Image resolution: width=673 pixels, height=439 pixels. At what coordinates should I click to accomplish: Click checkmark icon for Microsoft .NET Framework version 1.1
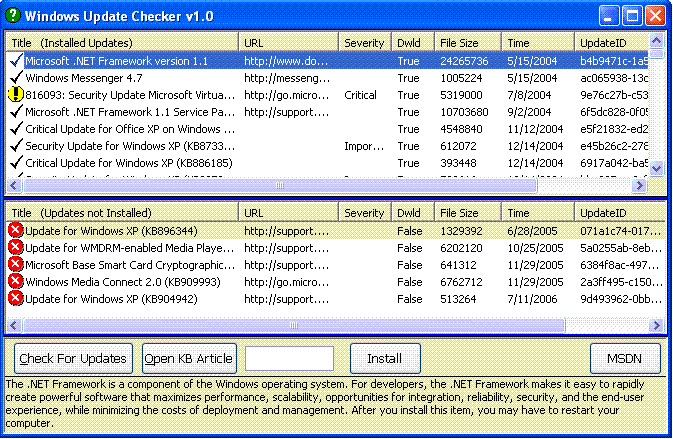pos(16,61)
